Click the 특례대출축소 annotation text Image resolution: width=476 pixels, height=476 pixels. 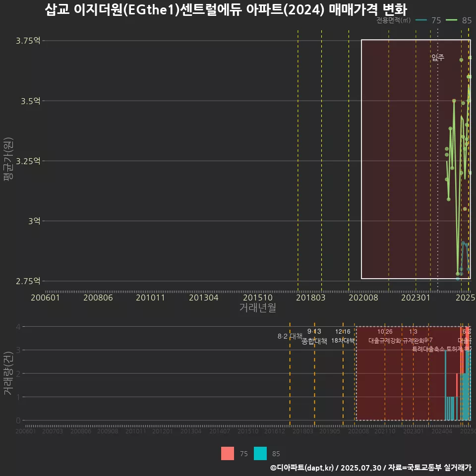pos(428,349)
